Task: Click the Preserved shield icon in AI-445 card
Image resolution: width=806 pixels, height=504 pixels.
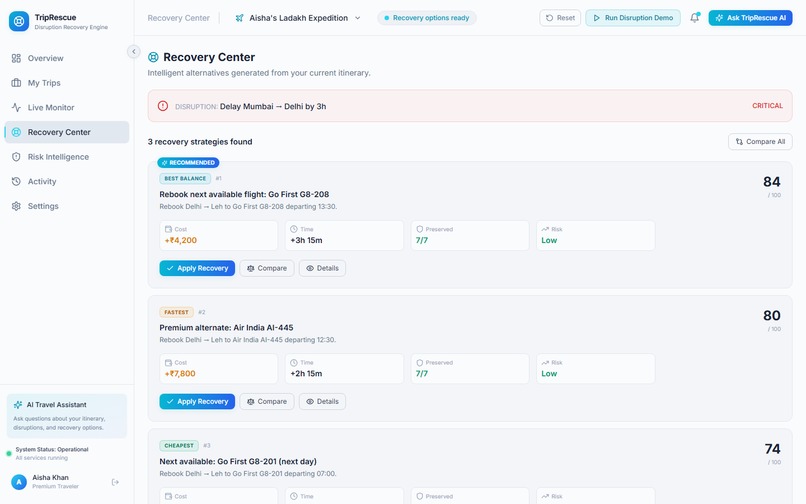Action: point(419,363)
